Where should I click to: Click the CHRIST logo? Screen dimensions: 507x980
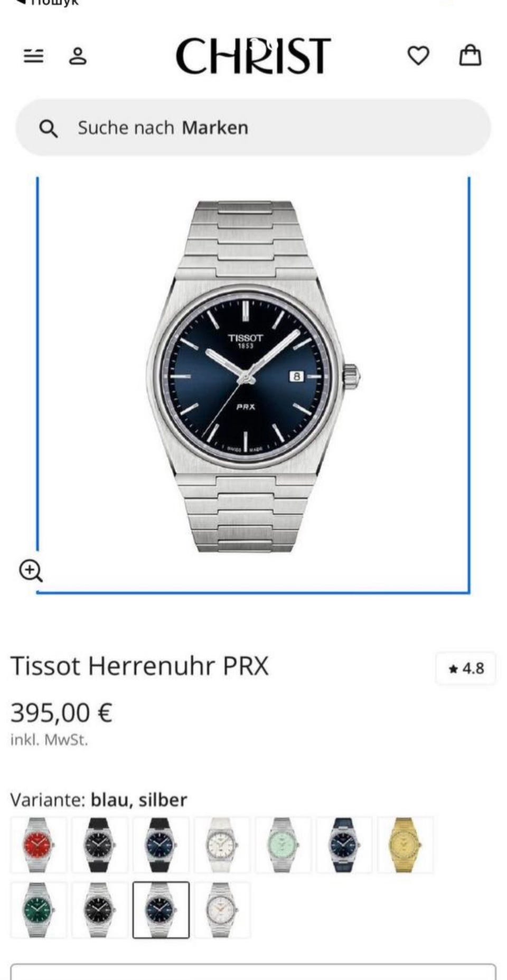253,56
